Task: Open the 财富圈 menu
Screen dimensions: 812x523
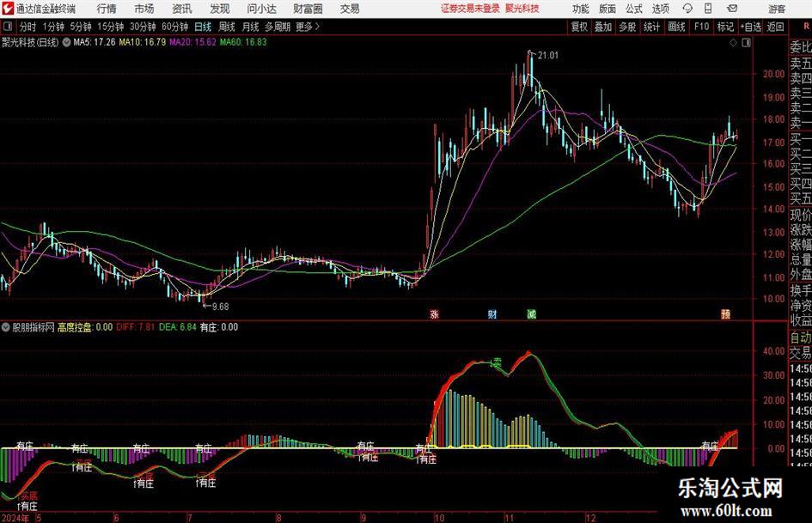Action: point(308,9)
